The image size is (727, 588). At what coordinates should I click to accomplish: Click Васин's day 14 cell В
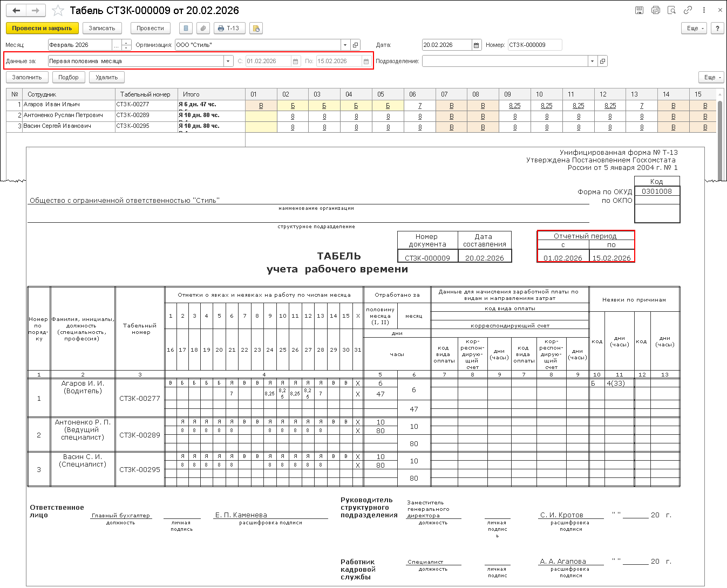pos(674,127)
